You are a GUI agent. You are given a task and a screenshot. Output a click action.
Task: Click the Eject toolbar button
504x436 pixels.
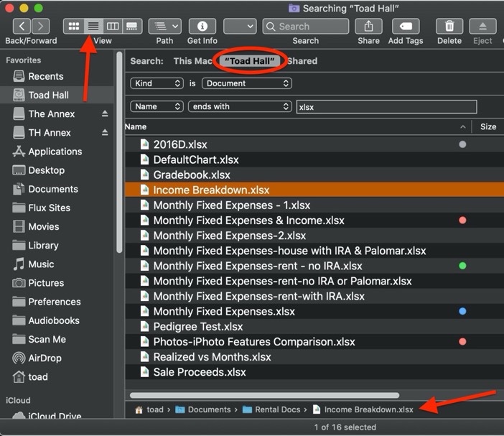482,26
